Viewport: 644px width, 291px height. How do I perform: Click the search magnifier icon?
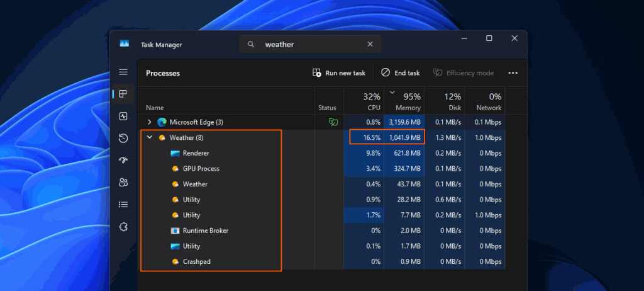click(x=251, y=45)
